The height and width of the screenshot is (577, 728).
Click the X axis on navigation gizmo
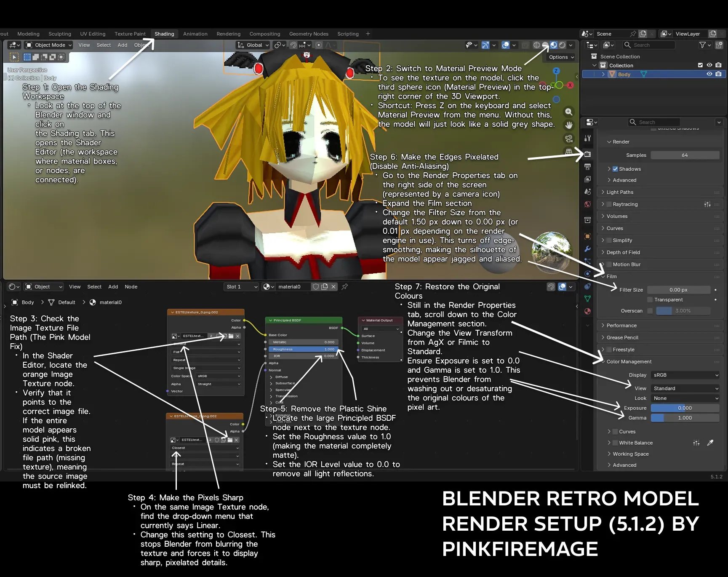point(570,85)
